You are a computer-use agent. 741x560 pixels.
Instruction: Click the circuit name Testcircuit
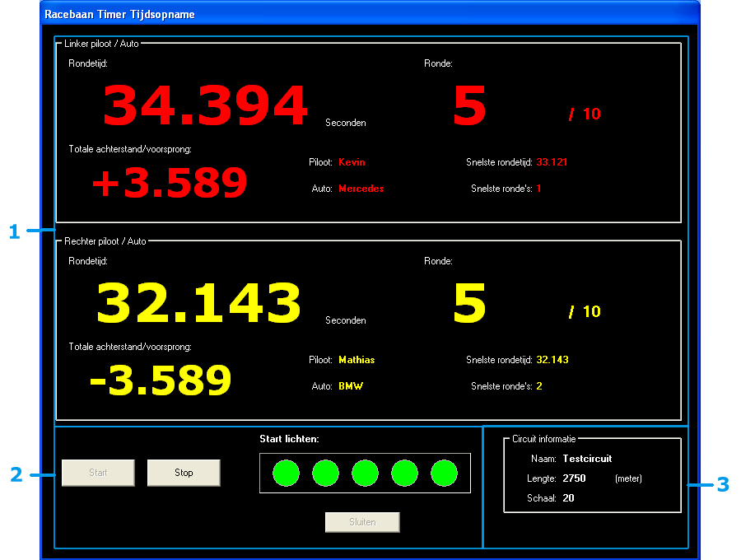(x=587, y=459)
